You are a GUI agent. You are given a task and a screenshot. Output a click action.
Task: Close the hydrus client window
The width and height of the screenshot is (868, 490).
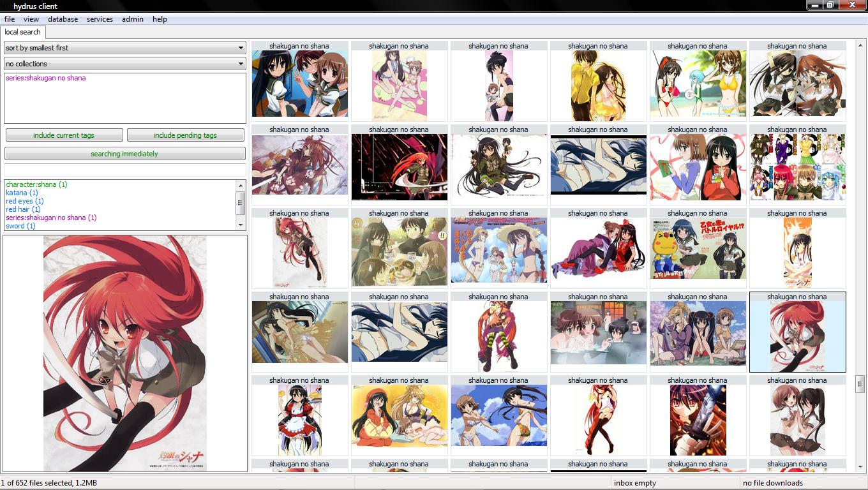852,5
